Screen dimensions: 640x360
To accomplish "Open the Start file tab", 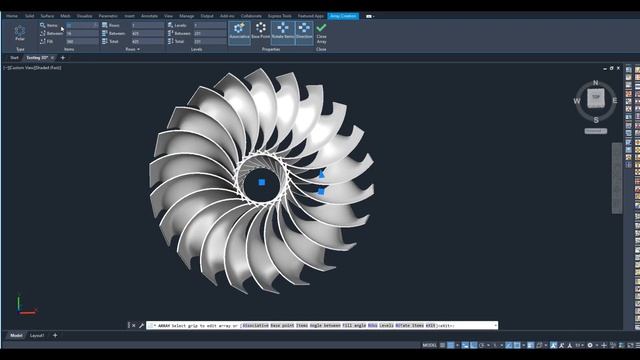I will pos(14,58).
